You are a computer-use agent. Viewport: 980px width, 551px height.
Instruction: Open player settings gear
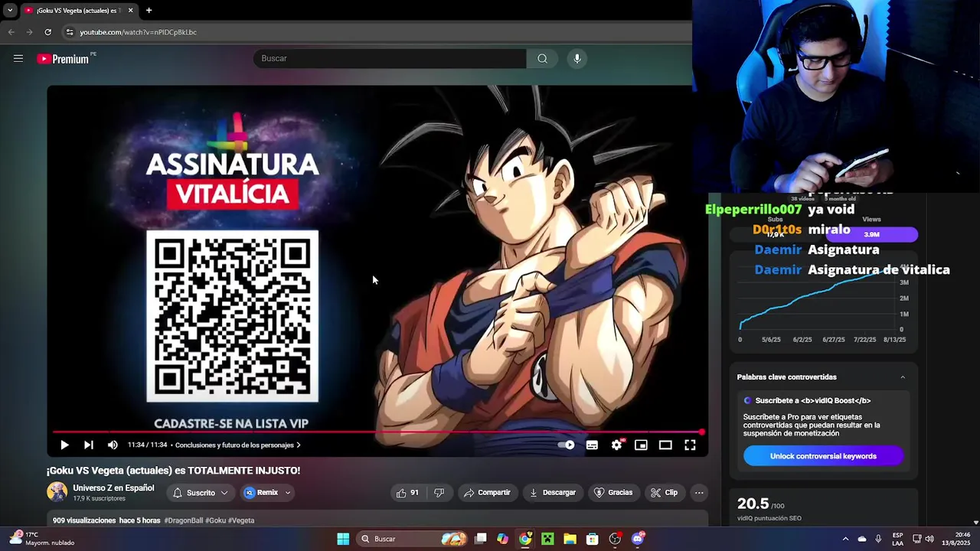coord(617,445)
